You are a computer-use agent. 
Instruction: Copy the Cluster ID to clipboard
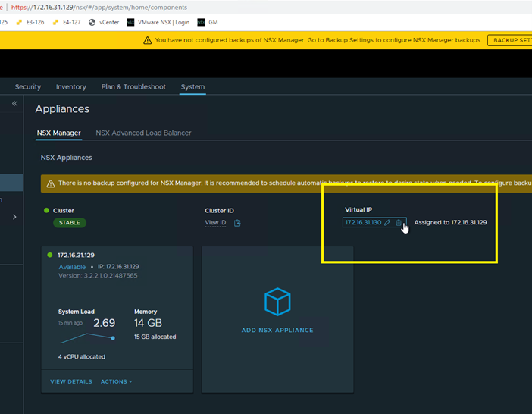[237, 223]
